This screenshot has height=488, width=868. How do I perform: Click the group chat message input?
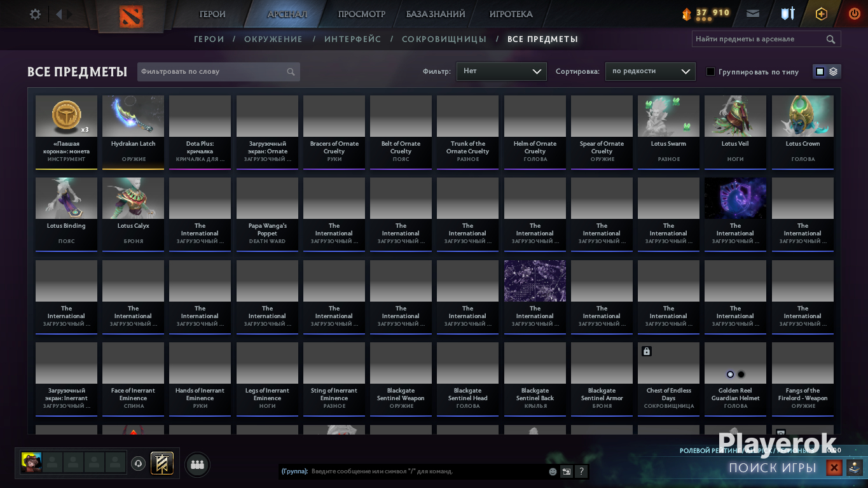tap(427, 471)
